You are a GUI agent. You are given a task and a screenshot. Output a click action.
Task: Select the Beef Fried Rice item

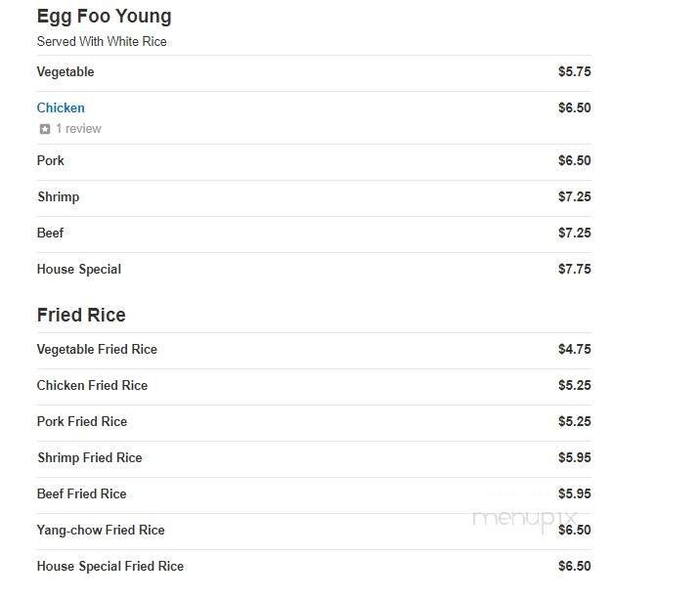tap(82, 493)
